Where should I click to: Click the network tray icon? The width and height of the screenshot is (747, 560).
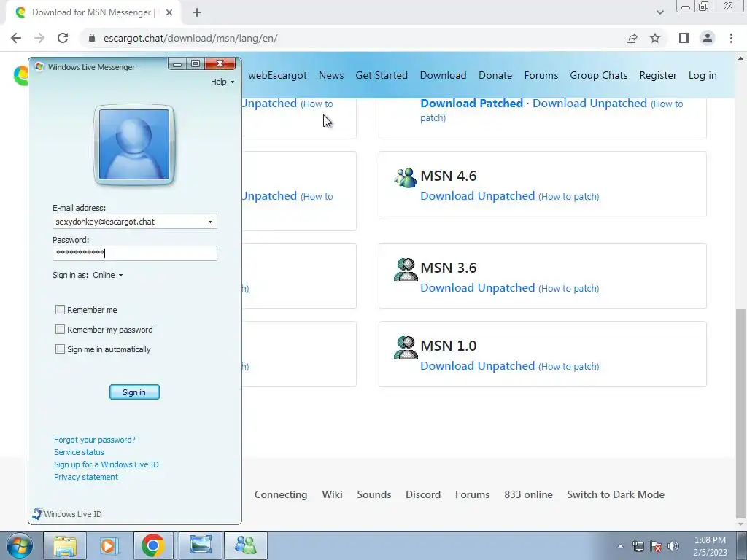[638, 546]
